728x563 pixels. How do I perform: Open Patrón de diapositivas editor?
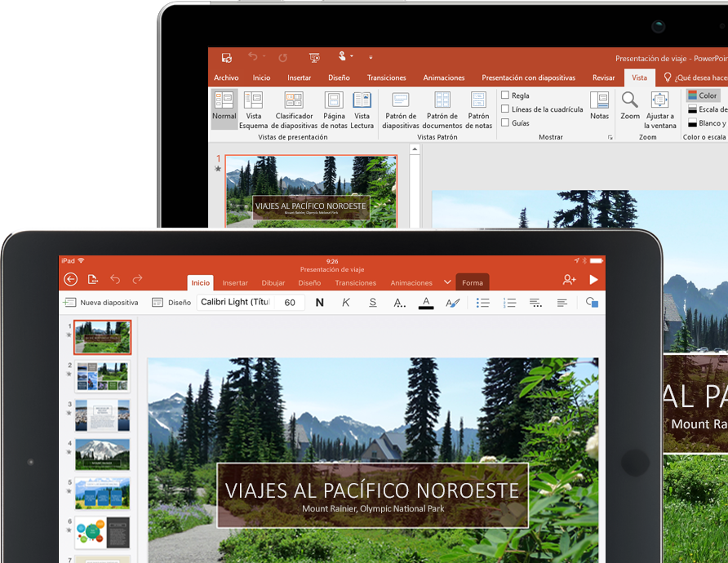[400, 109]
